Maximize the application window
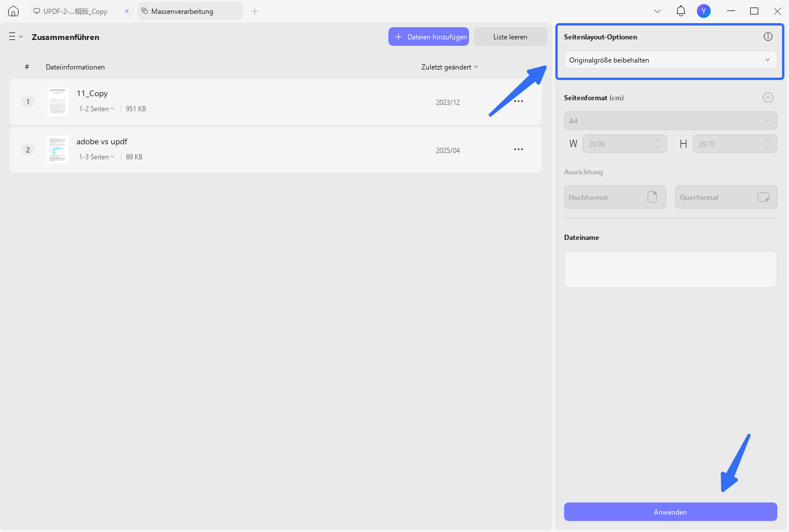 click(754, 11)
